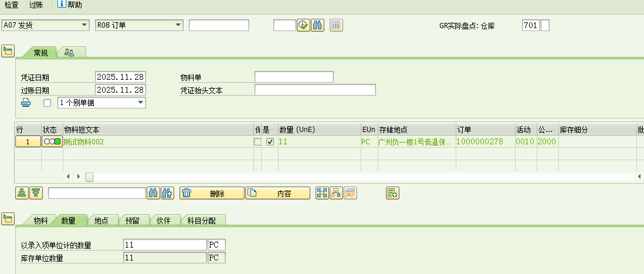644x274 pixels.
Task: Click the find next binoculars icon
Action: pyautogui.click(x=167, y=193)
